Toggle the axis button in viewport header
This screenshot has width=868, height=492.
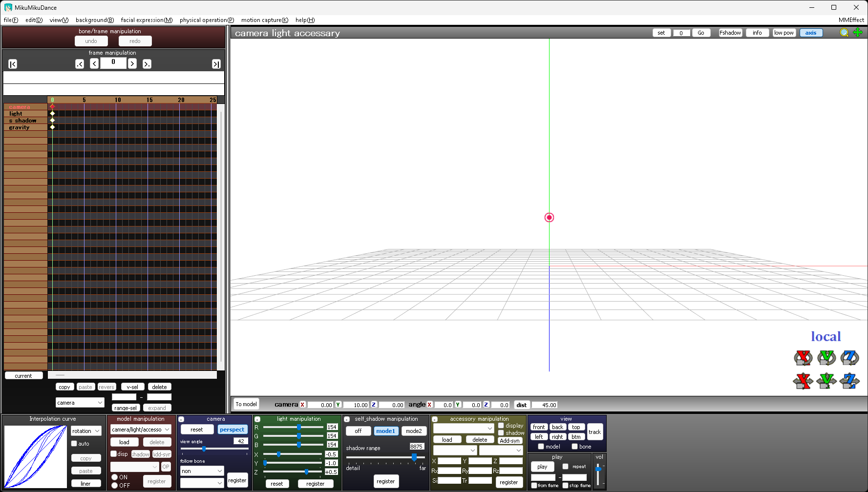tap(811, 33)
